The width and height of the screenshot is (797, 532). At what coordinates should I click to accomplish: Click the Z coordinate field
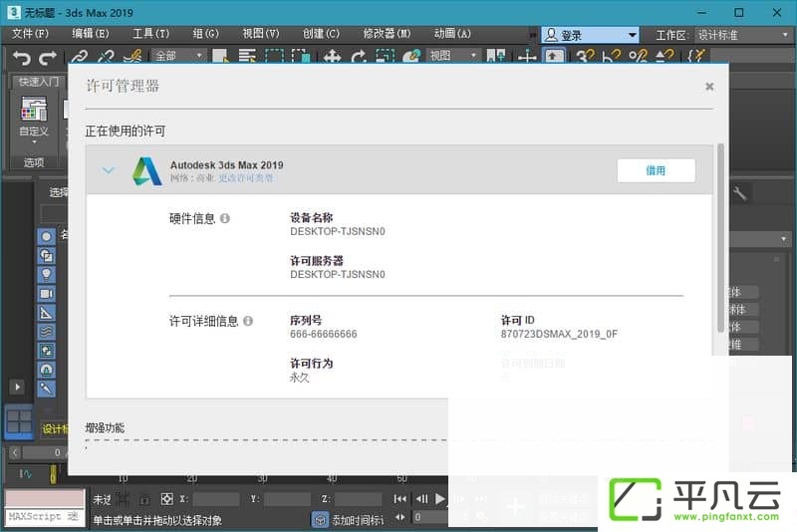point(359,499)
